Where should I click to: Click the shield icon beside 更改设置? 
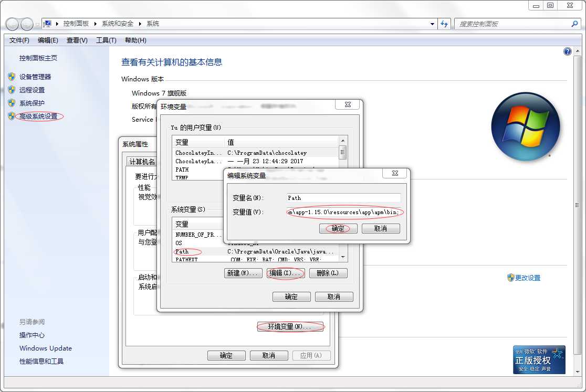pyautogui.click(x=510, y=278)
